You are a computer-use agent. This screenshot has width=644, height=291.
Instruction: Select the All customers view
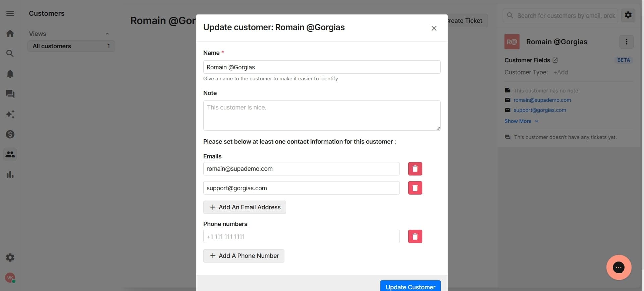click(71, 46)
